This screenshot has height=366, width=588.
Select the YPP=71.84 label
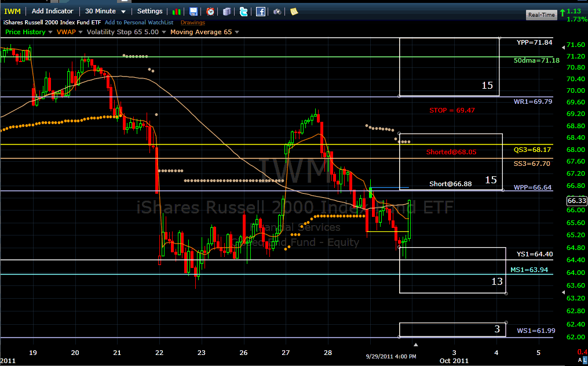click(x=534, y=42)
